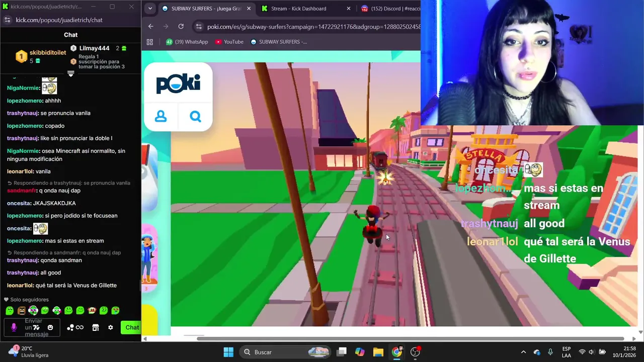
Task: Click the Kick popout URL bar
Action: 59,20
